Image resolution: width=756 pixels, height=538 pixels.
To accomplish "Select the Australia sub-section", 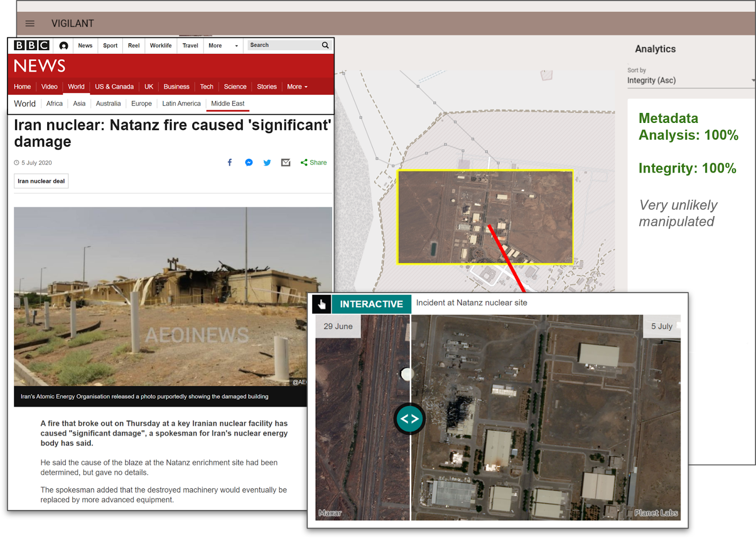I will click(x=108, y=104).
